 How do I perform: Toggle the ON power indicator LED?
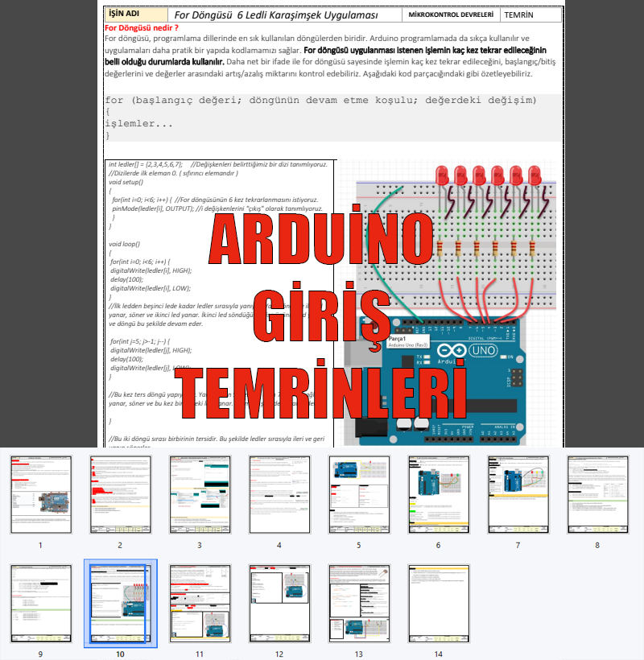pos(504,357)
